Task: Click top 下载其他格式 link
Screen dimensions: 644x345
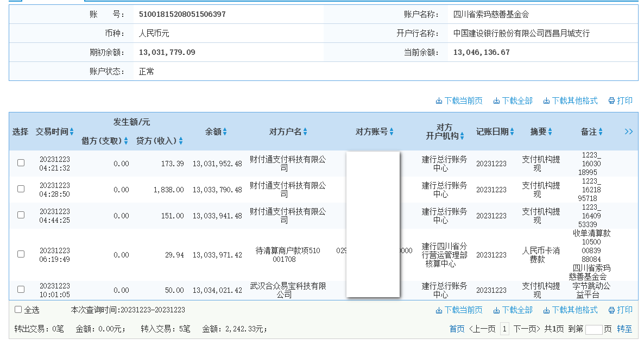Action: click(570, 101)
